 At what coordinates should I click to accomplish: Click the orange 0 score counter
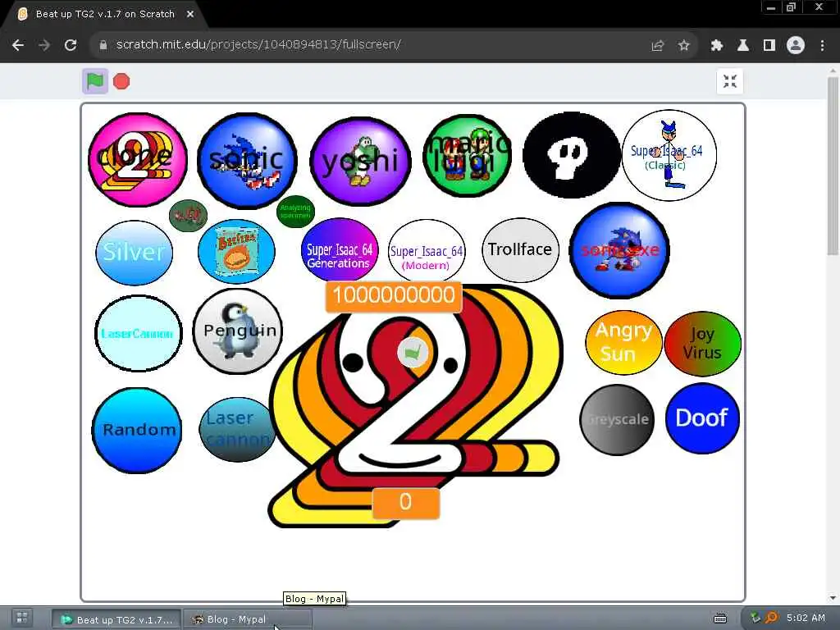[405, 503]
